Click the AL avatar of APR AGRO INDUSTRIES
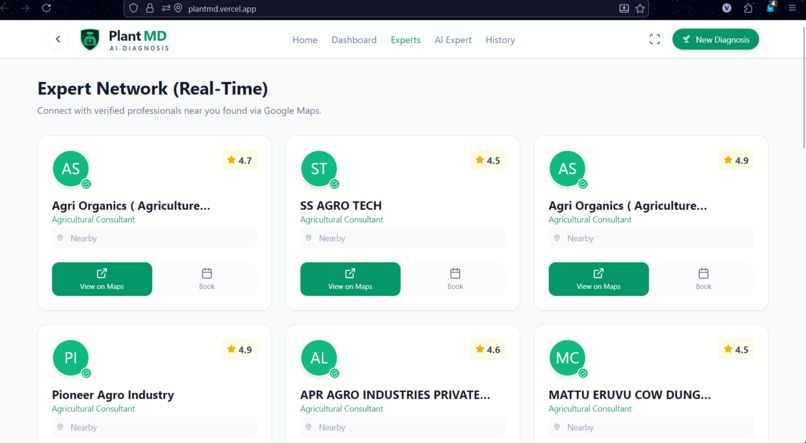Screen dimensions: 806x443 coord(319,358)
